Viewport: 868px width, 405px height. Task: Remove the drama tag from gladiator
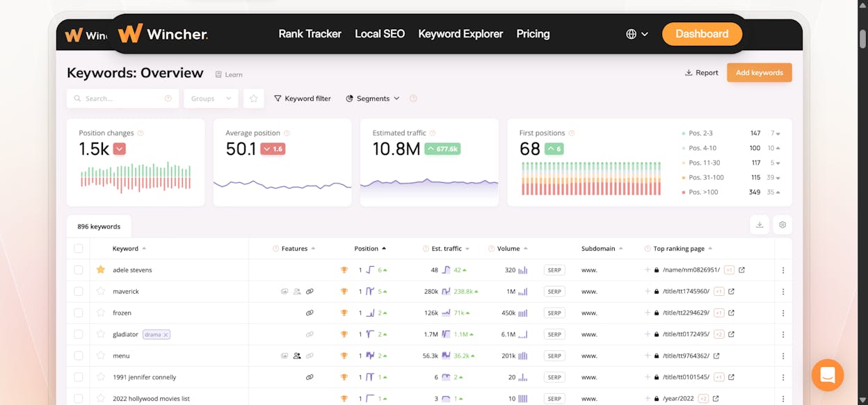coord(166,335)
